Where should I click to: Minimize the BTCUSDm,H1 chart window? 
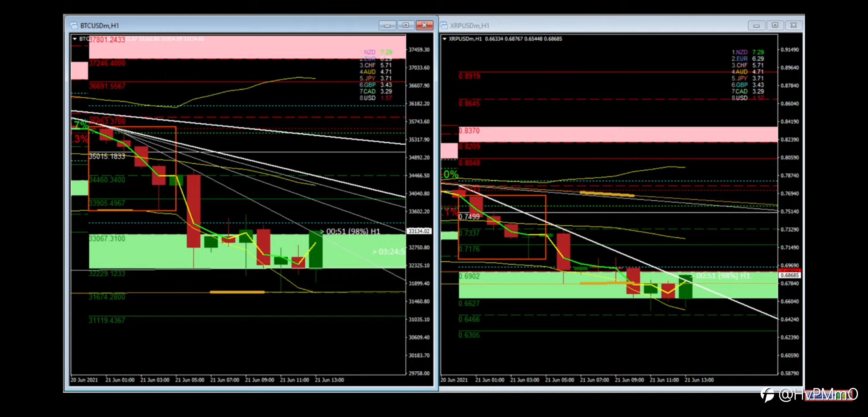[x=387, y=25]
